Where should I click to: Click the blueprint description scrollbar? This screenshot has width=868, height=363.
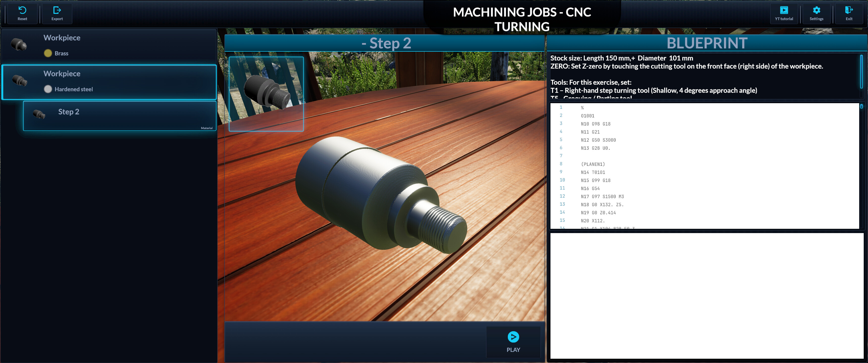(x=861, y=71)
